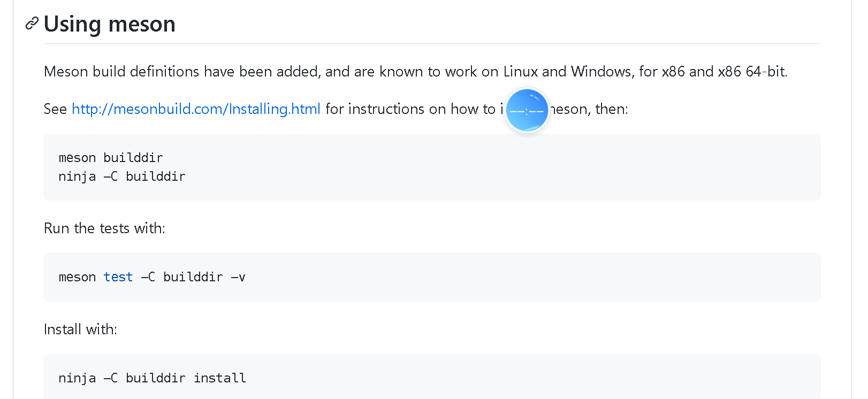
Task: Click the word 'Windows' in the first paragraph
Action: (x=601, y=72)
